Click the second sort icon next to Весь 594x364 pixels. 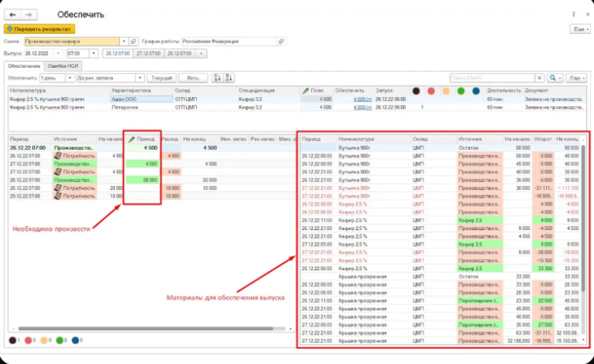pos(230,78)
